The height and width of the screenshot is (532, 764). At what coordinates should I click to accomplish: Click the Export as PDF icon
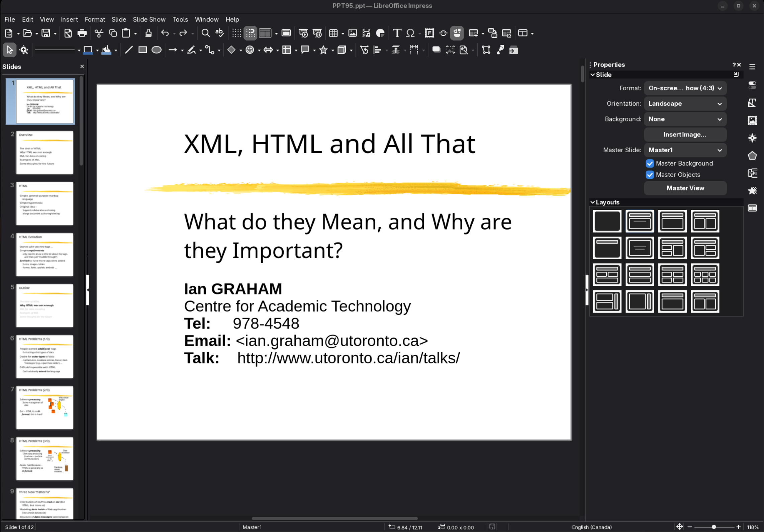coord(68,33)
